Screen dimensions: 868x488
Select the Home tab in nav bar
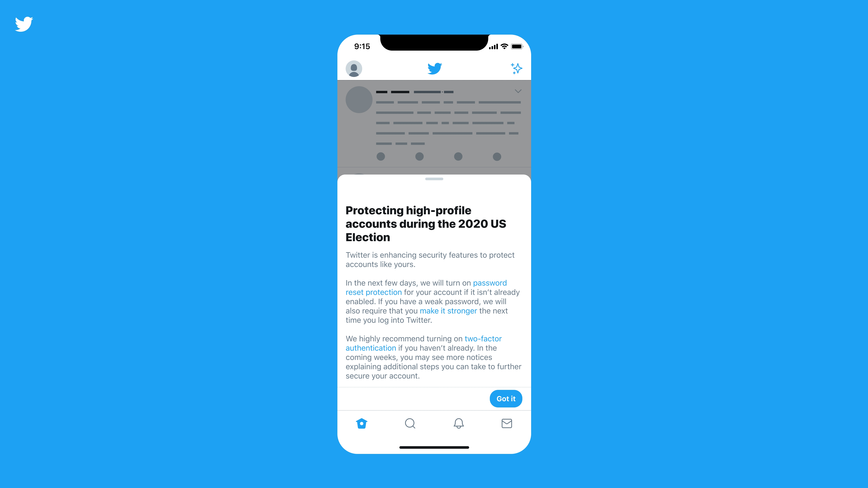(362, 423)
